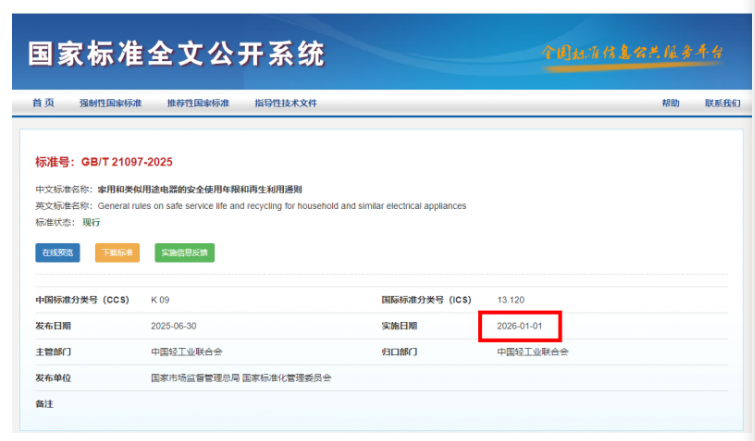This screenshot has height=441, width=755.
Task: Click the ICS classification value 13.120
Action: [512, 299]
